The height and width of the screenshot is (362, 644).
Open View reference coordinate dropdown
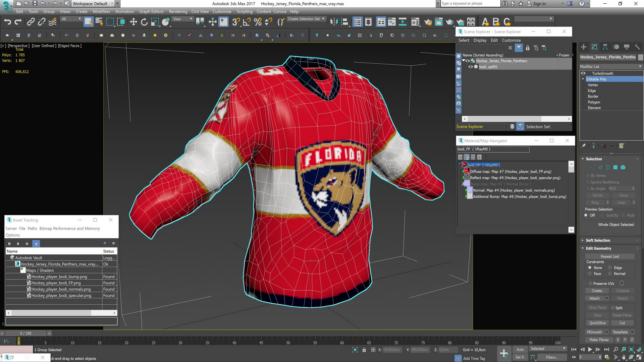(182, 19)
